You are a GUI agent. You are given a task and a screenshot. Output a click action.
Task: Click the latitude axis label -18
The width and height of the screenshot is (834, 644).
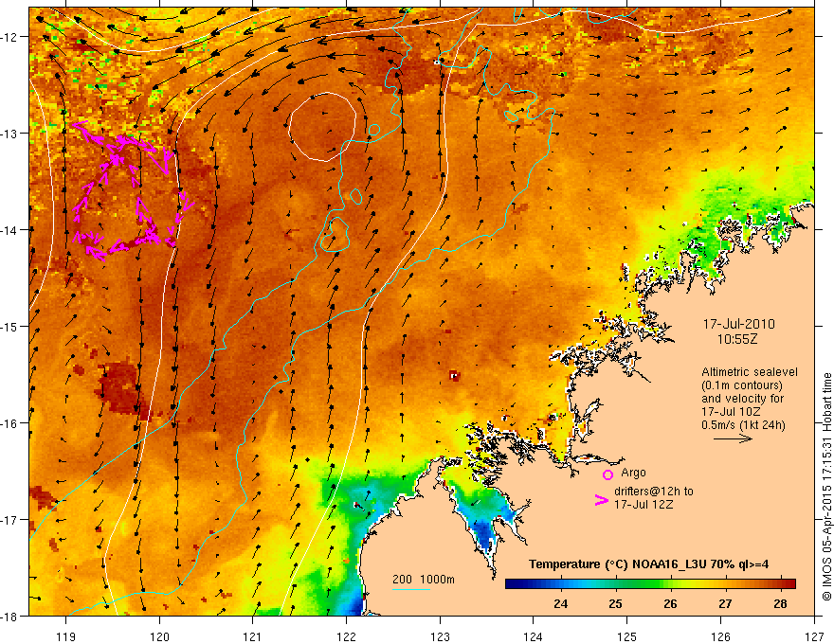[x=9, y=617]
